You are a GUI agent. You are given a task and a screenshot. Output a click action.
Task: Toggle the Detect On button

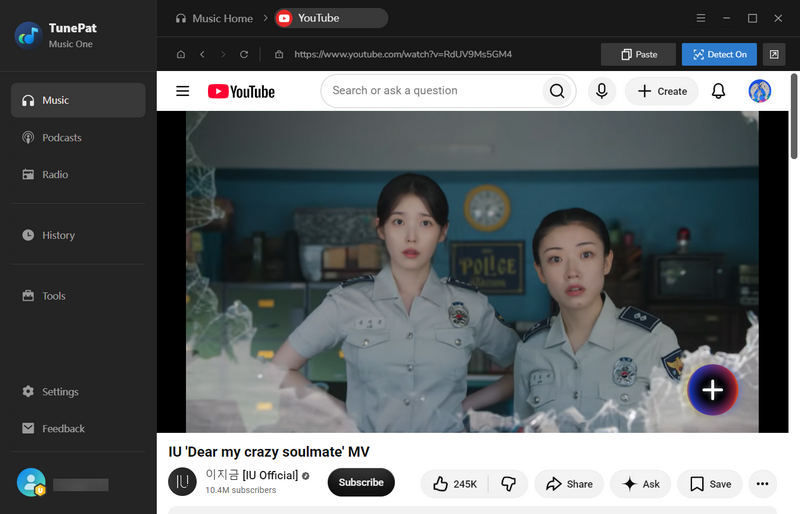(x=719, y=54)
